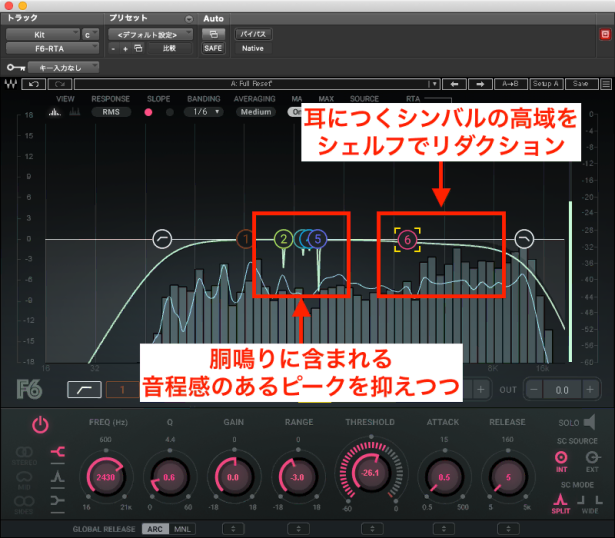
Task: Toggle the stepper under the GAIN knob
Action: 233,529
